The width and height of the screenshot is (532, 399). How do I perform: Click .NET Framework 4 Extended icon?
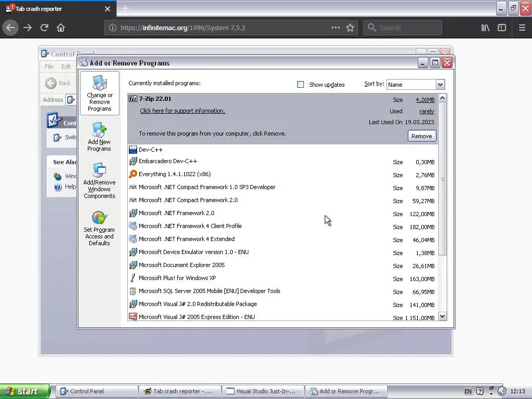point(133,239)
